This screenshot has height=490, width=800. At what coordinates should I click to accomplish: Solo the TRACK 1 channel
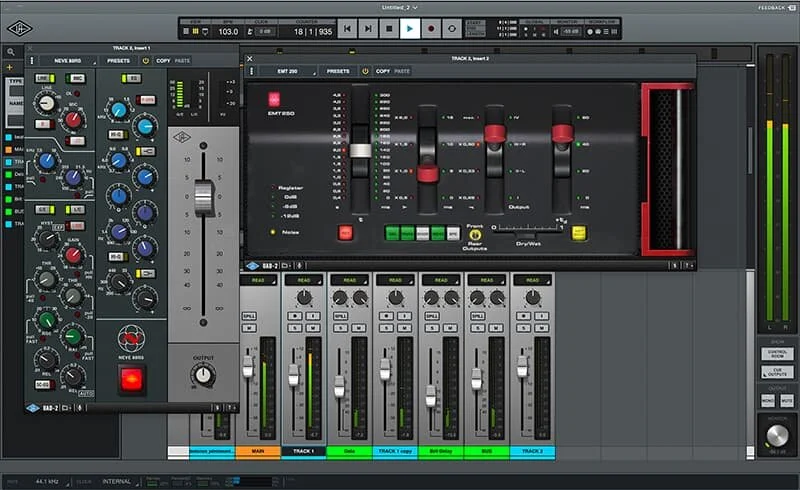pyautogui.click(x=294, y=328)
